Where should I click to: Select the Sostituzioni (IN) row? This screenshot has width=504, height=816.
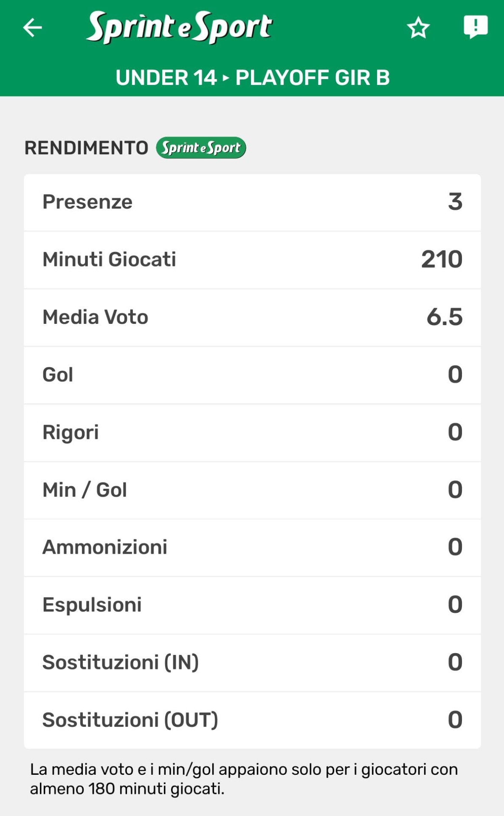(252, 663)
